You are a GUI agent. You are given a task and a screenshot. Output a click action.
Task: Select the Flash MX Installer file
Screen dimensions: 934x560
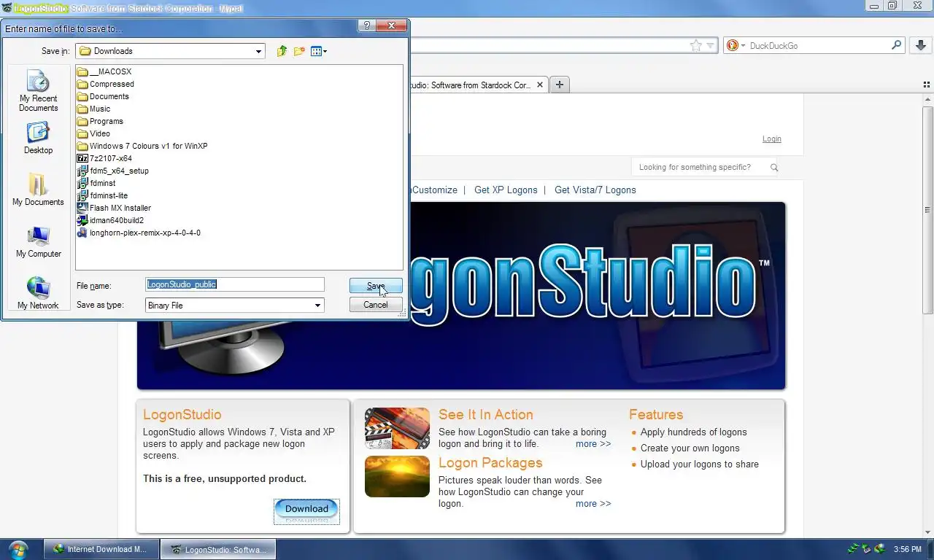[115, 208]
